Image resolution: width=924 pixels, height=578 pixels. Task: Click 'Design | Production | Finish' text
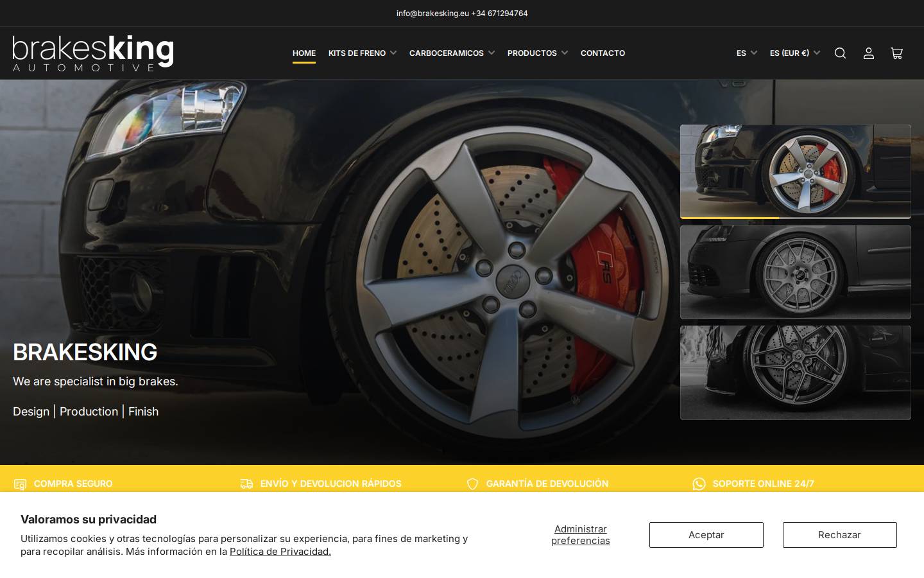click(x=86, y=412)
